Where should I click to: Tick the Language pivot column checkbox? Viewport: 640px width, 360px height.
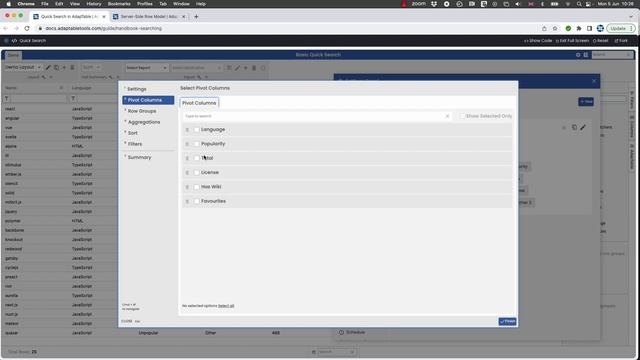(197, 130)
